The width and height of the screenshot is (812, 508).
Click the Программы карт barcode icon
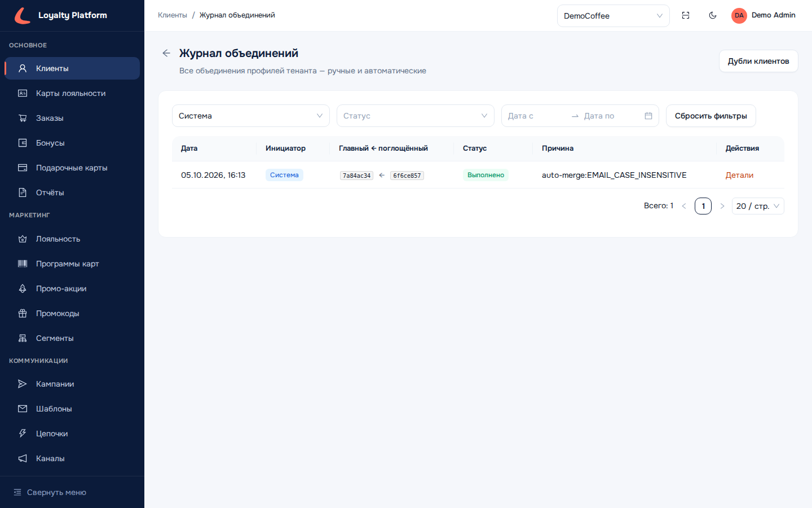(23, 264)
